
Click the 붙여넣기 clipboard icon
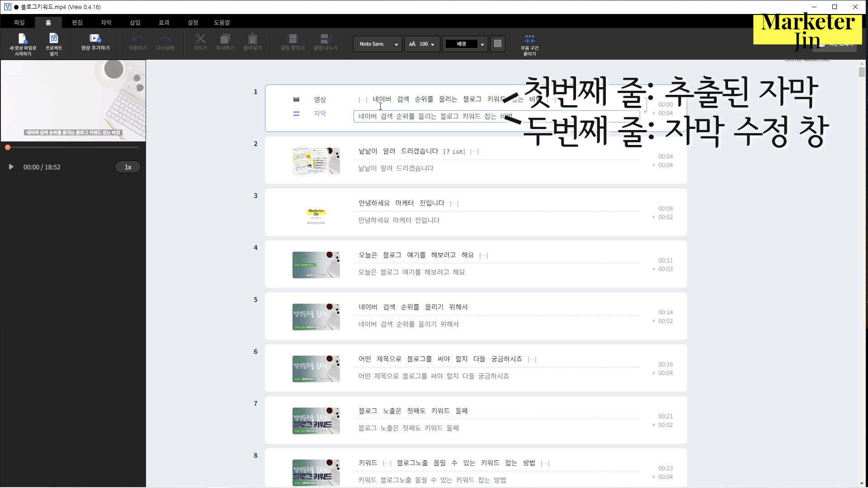click(252, 39)
